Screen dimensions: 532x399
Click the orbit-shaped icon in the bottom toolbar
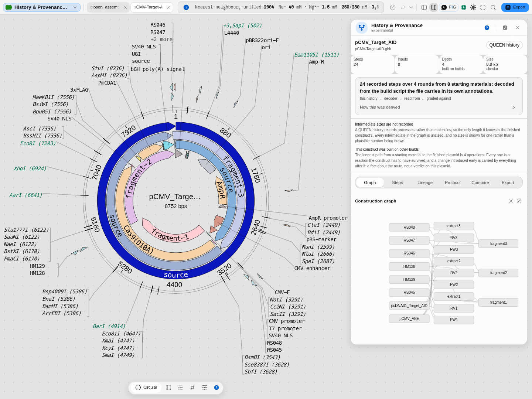coord(192,388)
